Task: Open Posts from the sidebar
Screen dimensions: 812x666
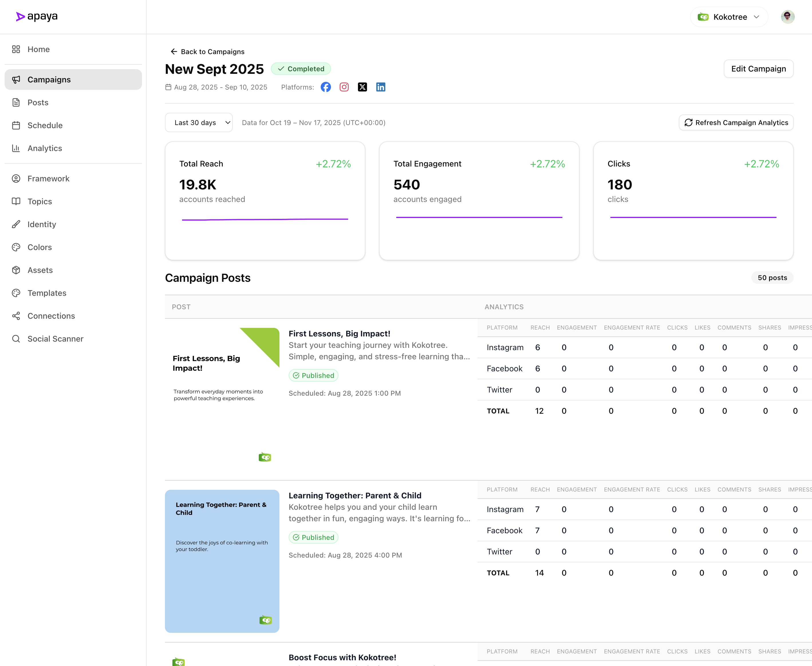Action: [38, 102]
